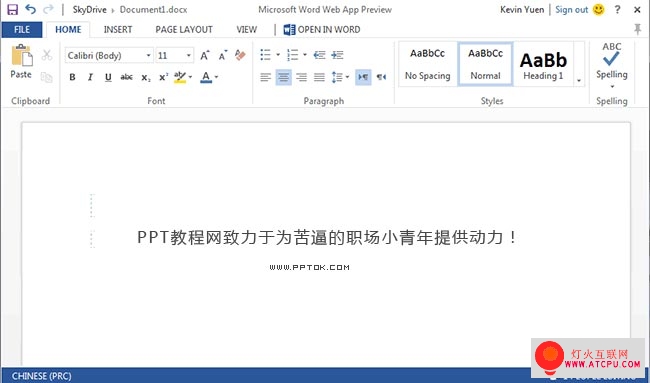This screenshot has height=383, width=650.
Task: Open the font size 11 dropdown
Action: point(175,55)
